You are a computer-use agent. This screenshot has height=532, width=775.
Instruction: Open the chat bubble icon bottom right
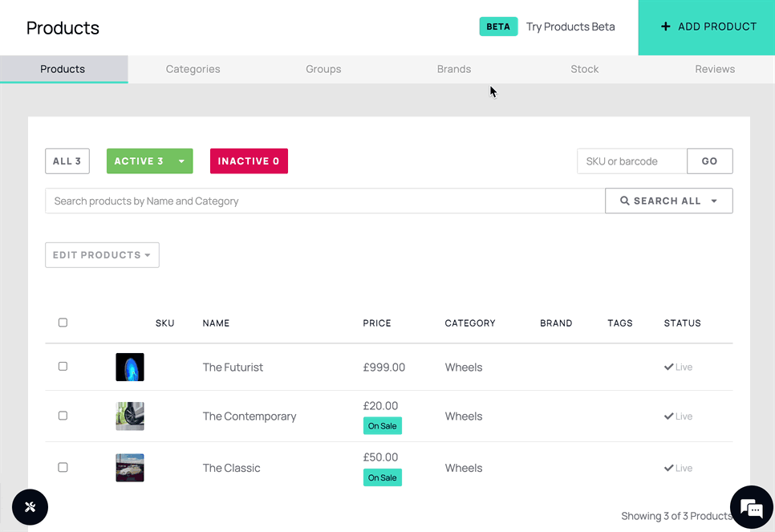[751, 507]
